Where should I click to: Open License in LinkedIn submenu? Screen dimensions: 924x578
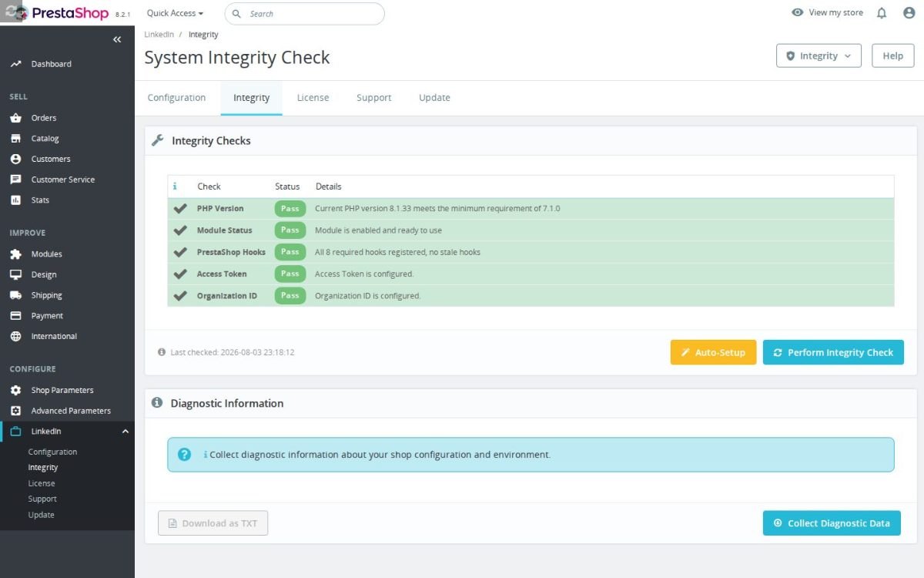pos(42,483)
